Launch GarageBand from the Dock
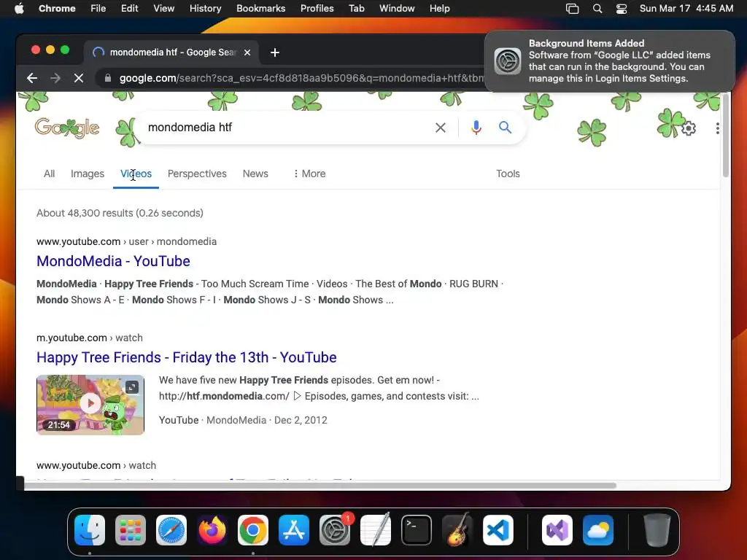The image size is (747, 560). 457,530
